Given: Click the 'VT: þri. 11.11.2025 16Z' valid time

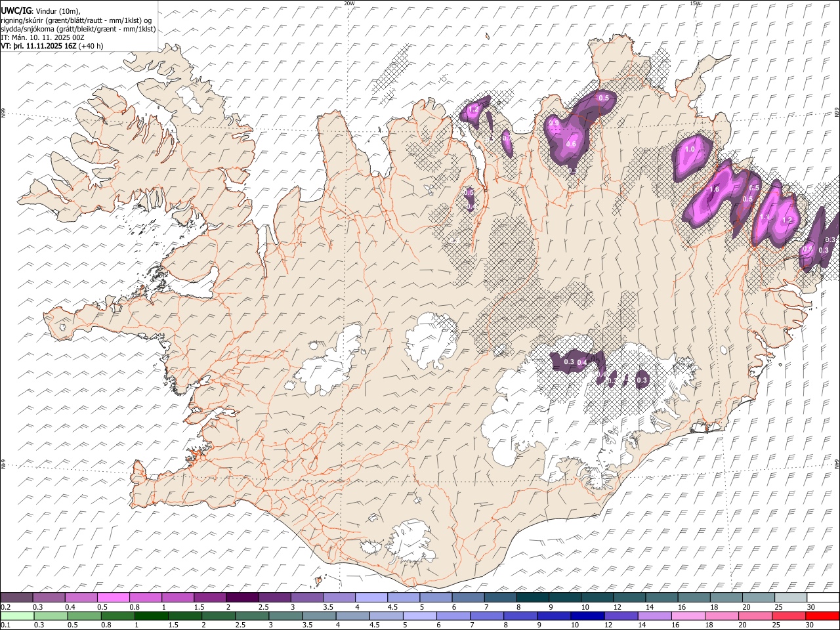Looking at the screenshot, I should [39, 46].
